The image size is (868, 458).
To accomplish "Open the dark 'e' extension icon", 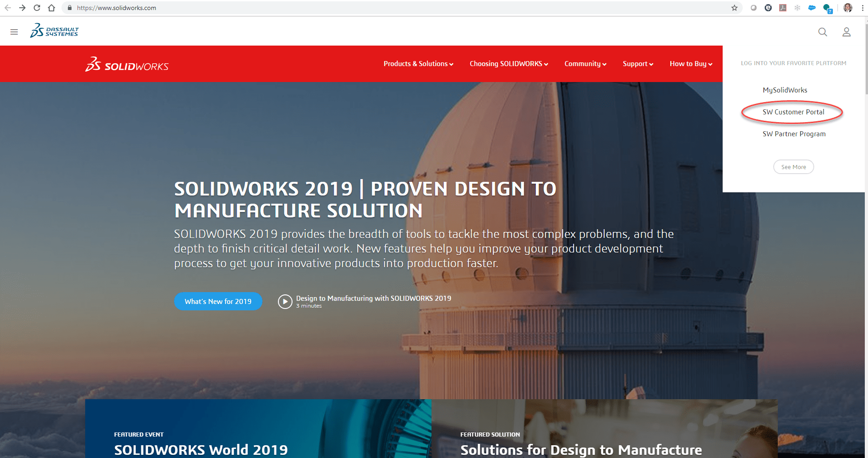I will tap(768, 8).
